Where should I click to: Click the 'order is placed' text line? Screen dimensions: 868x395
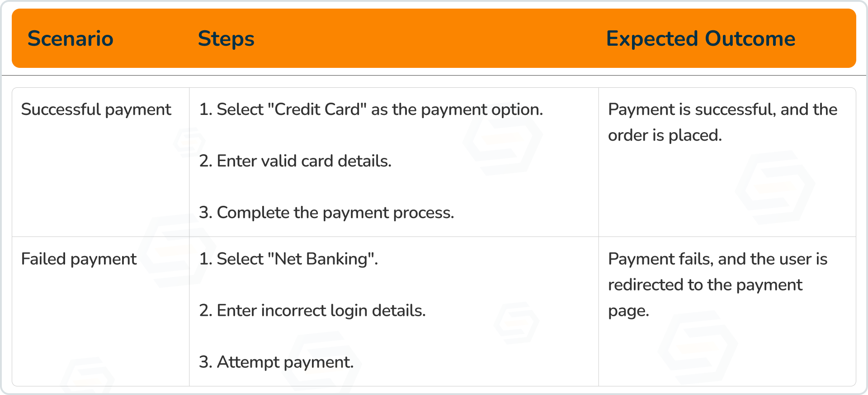click(665, 135)
